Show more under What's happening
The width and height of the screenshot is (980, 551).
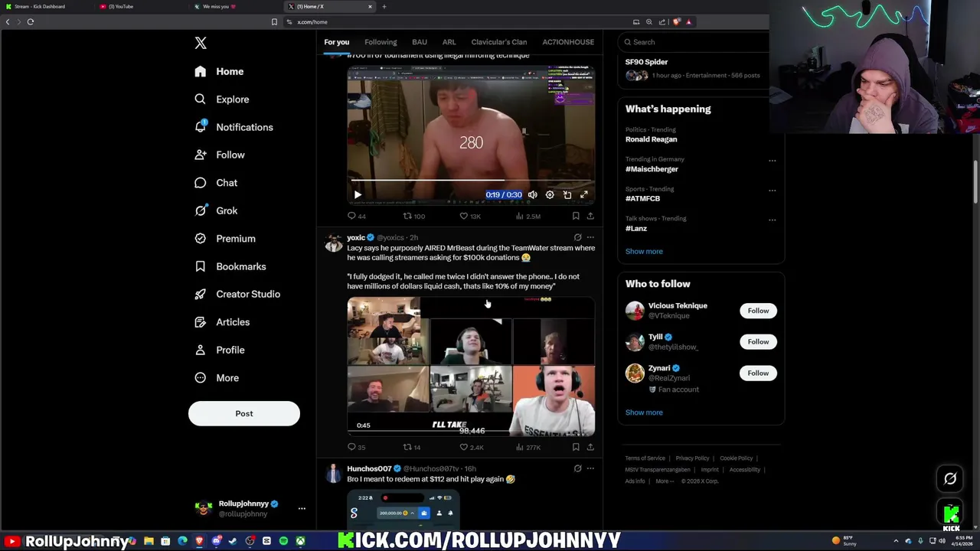[644, 251]
